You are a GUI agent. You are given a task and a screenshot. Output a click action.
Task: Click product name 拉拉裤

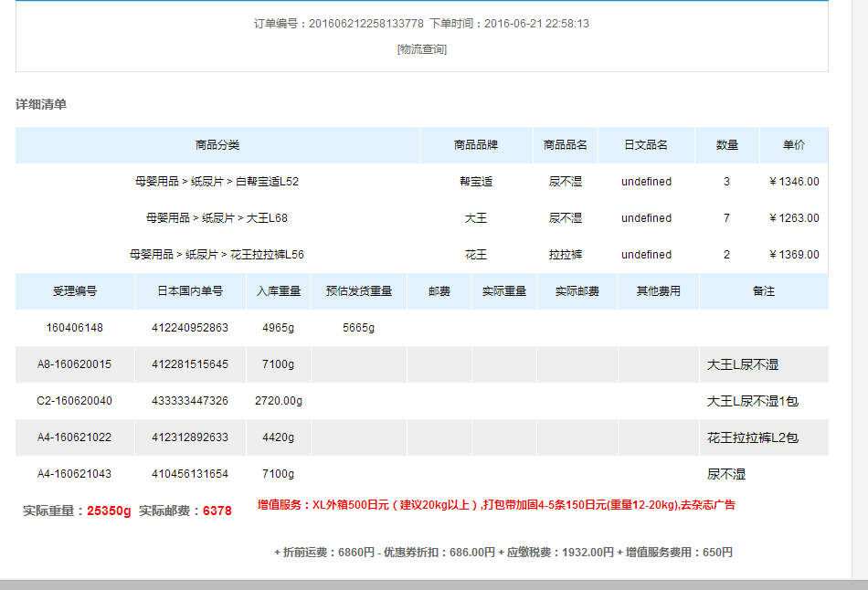tap(566, 255)
